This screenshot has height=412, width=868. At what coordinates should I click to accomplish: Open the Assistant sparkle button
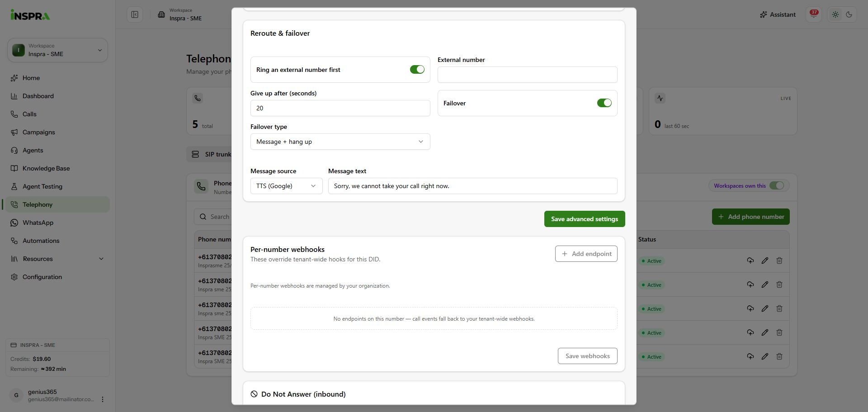[778, 14]
